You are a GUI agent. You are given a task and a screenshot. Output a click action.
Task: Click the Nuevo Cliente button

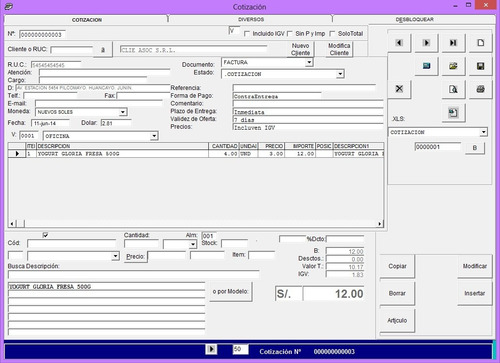pyautogui.click(x=300, y=49)
